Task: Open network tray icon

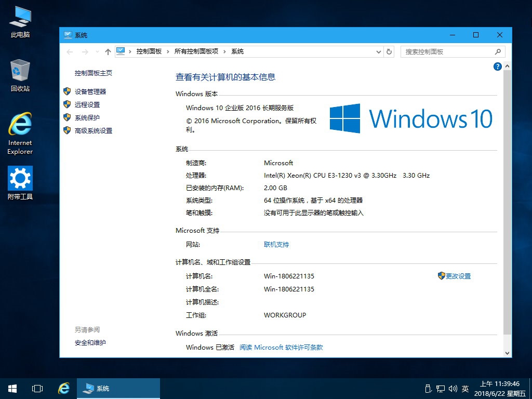Action: 441,389
